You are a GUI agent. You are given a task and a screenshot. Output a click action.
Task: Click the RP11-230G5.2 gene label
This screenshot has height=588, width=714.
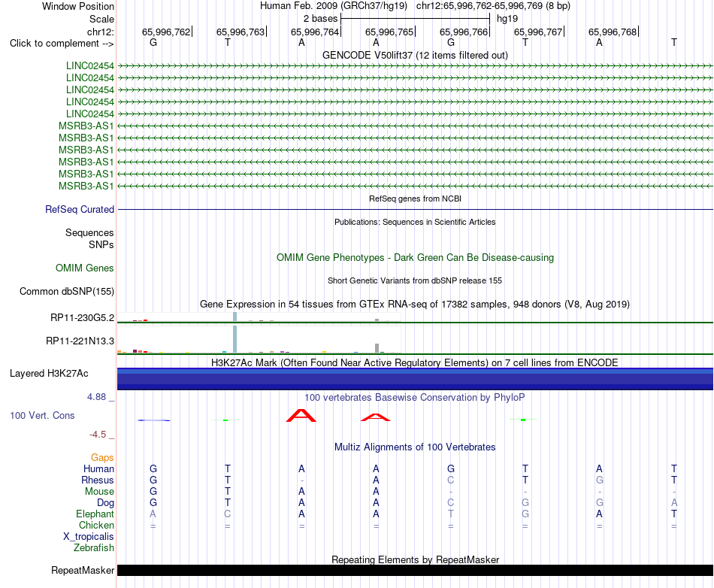(83, 317)
